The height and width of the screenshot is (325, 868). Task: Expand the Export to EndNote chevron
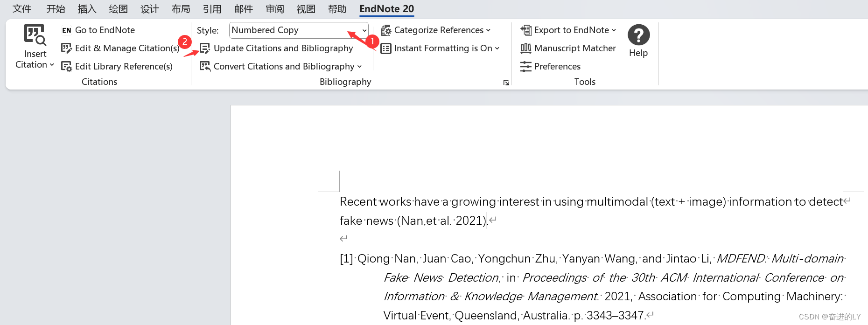click(614, 30)
